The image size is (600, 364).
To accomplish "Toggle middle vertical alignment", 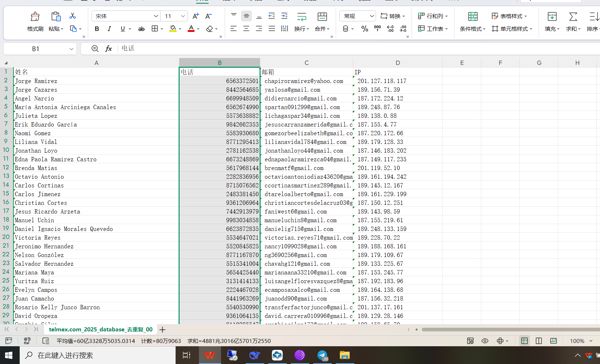I will 246,16.
